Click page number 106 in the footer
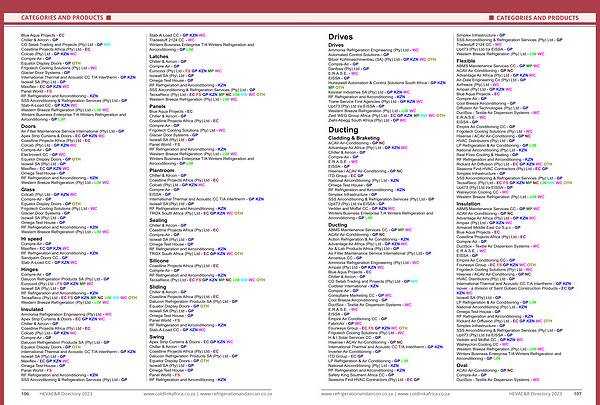600x405 pixels. pyautogui.click(x=25, y=394)
